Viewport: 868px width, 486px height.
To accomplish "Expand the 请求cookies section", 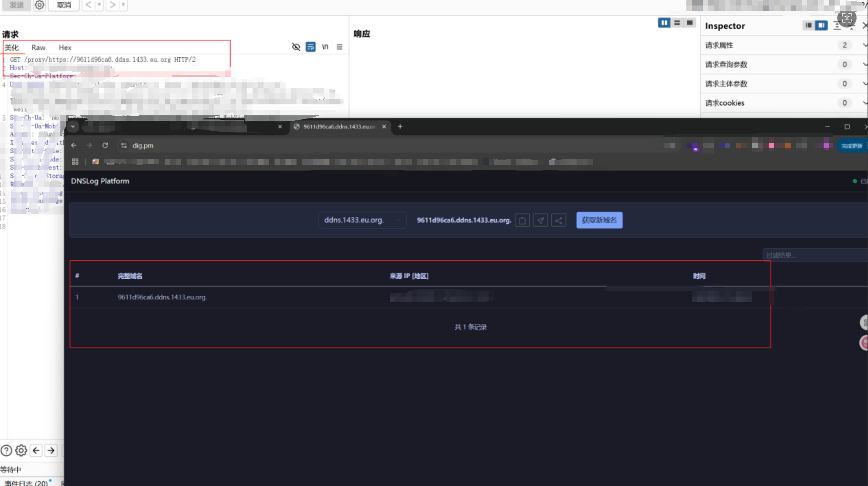I will click(784, 103).
